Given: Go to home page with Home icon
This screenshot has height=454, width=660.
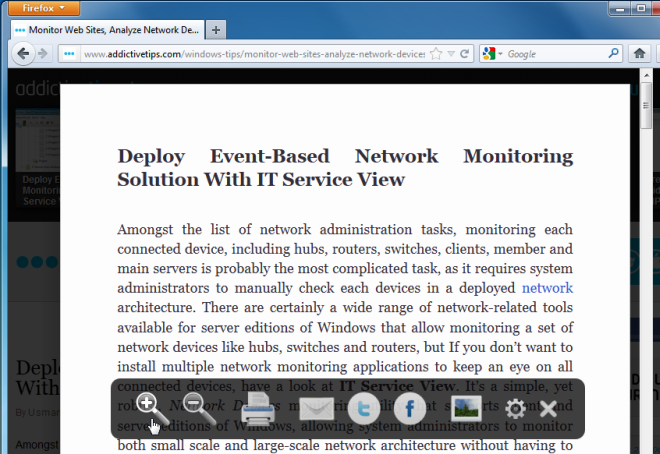Looking at the screenshot, I should (x=639, y=53).
